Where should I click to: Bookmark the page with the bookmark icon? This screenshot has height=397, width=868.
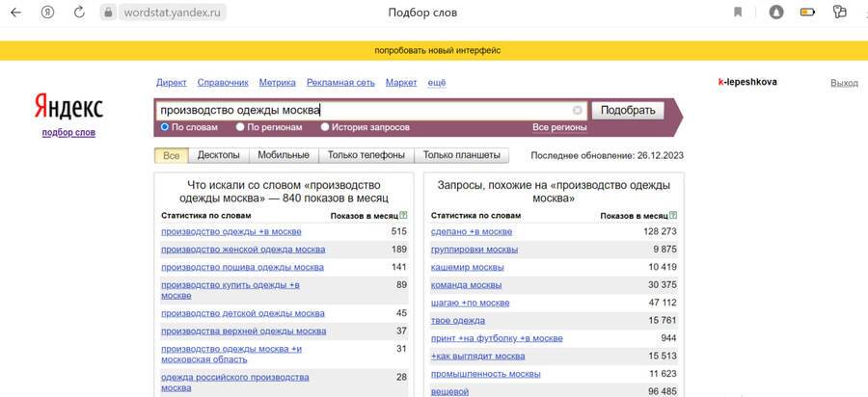coord(738,13)
